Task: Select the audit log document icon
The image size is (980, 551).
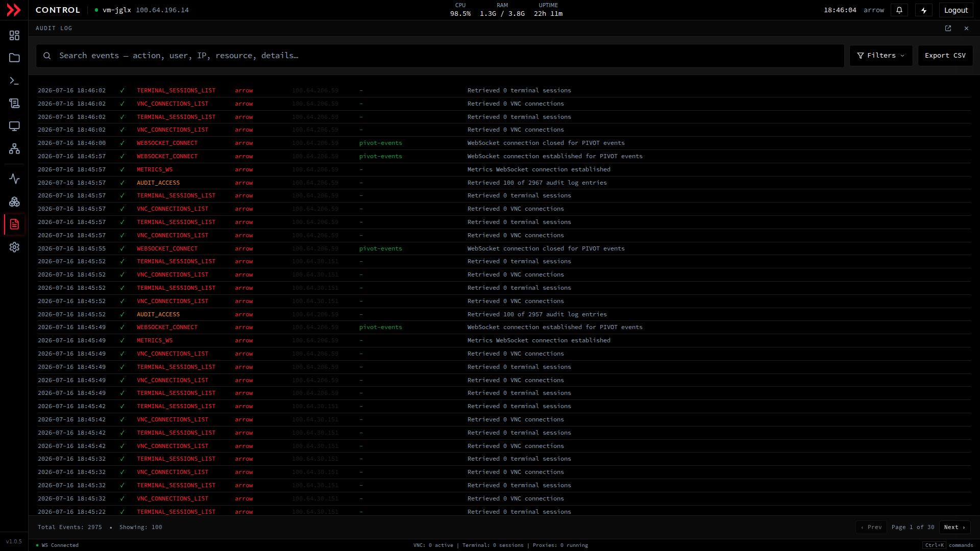Action: (14, 224)
